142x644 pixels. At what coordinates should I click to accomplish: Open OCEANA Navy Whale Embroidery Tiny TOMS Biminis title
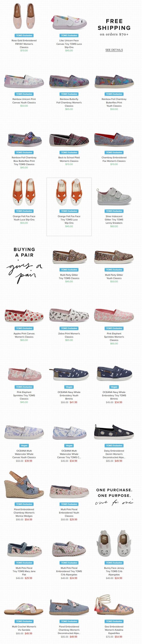point(114,395)
